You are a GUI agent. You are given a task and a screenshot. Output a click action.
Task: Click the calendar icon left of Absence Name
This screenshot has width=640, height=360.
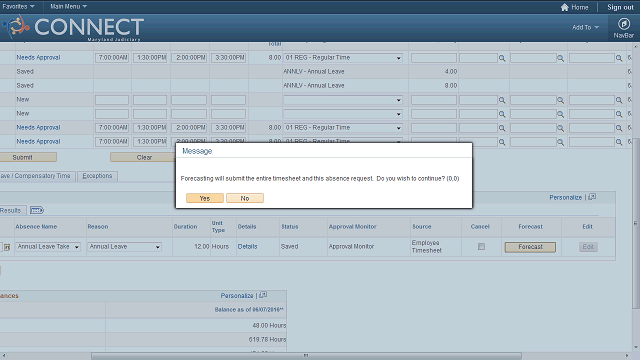(7, 247)
